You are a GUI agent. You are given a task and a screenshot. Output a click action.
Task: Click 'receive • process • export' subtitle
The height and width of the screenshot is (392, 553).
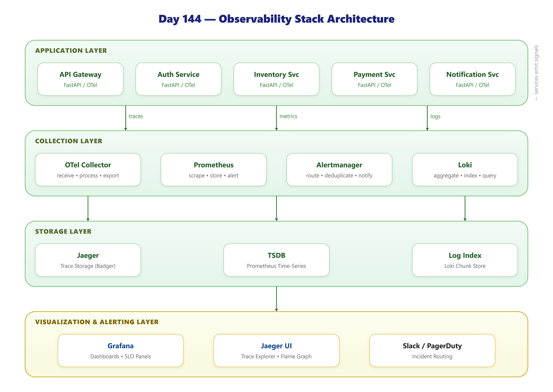coord(88,176)
